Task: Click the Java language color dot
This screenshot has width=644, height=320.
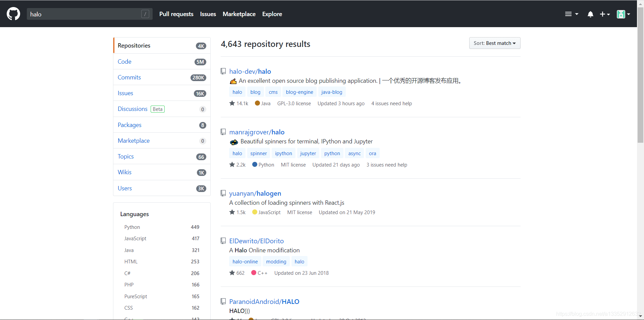Action: (x=257, y=103)
